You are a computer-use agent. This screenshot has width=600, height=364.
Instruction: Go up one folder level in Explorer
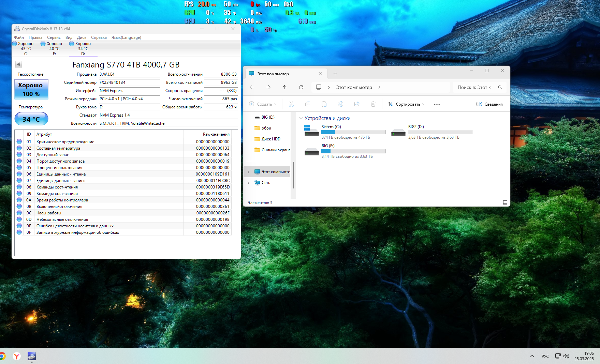click(285, 87)
